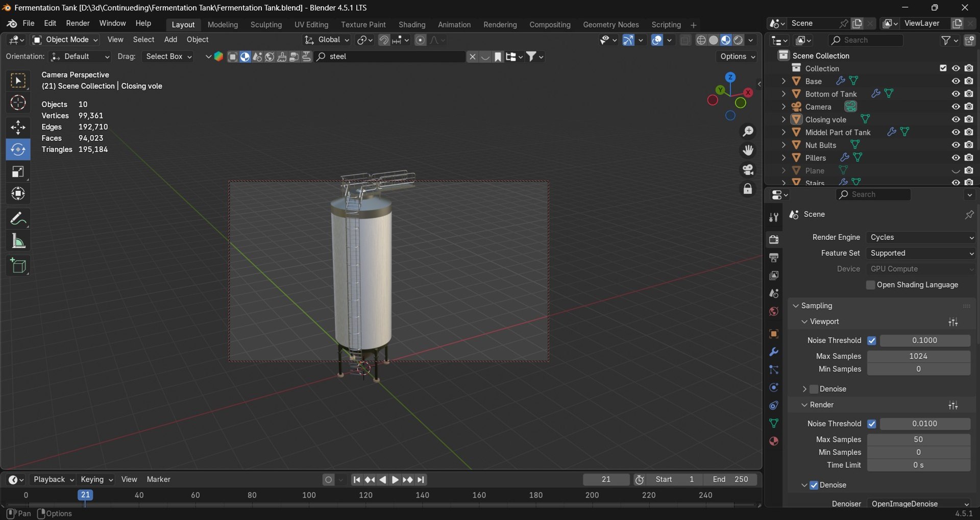
Task: Adjust Render Time Limit field
Action: tap(919, 465)
